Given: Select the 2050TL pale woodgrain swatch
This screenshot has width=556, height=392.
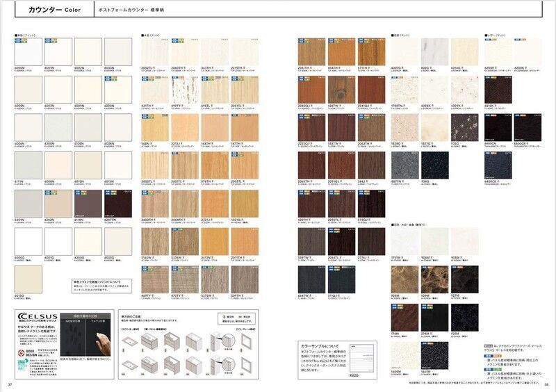Looking at the screenshot, I should click(154, 51).
